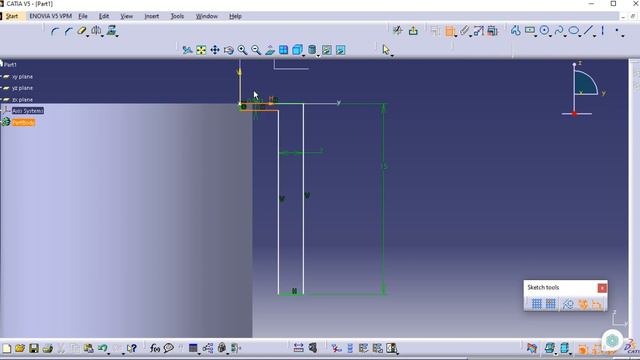Select the Circle tool
Viewport: 640px width, 360px height.
[544, 30]
